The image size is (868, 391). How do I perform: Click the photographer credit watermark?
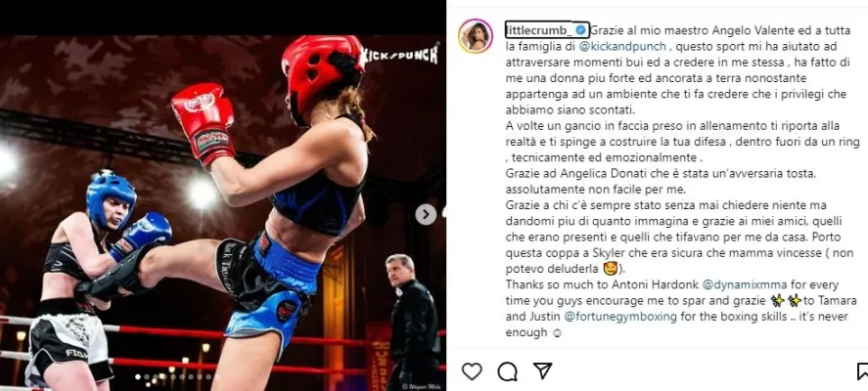[420, 386]
